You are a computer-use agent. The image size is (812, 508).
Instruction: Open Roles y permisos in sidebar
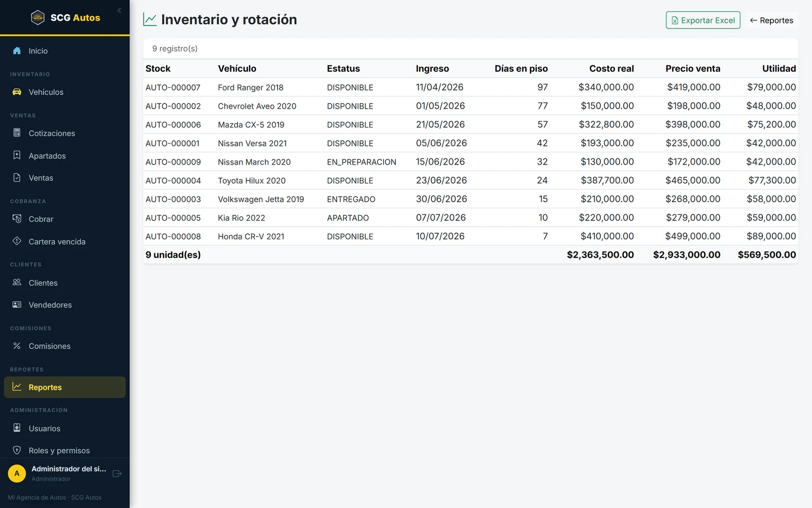pyautogui.click(x=64, y=451)
